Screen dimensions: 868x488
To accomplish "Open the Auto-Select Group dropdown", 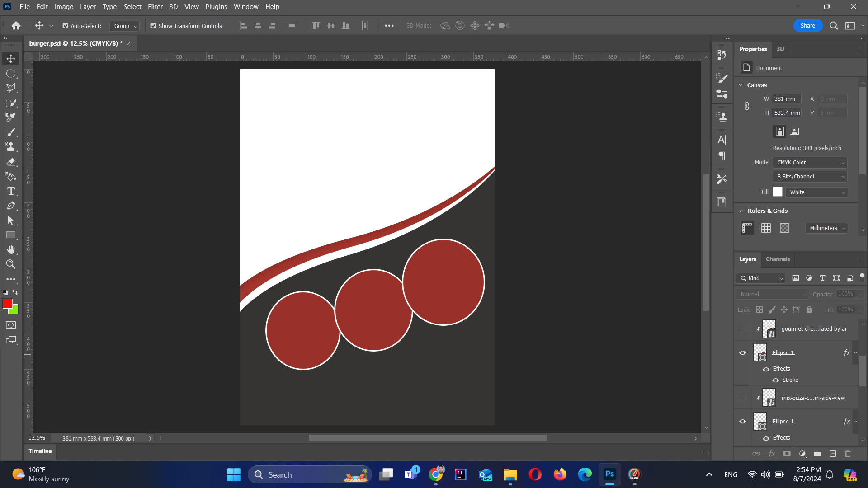I will (x=124, y=26).
